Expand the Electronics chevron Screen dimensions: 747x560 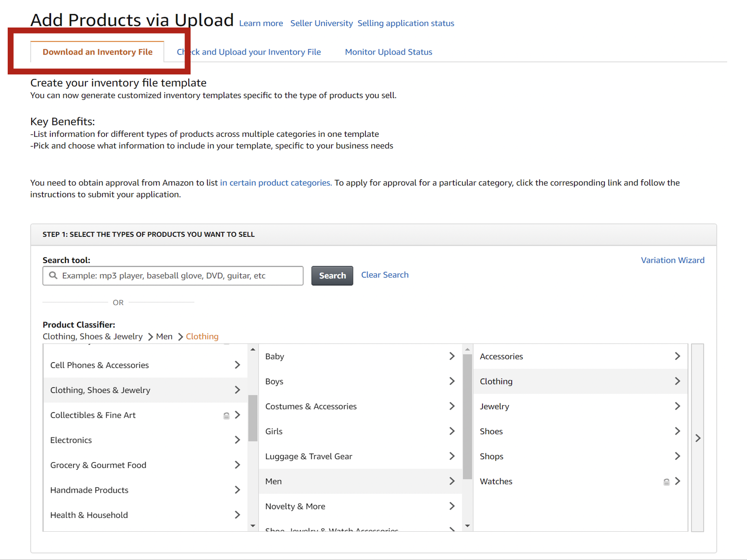pyautogui.click(x=238, y=440)
